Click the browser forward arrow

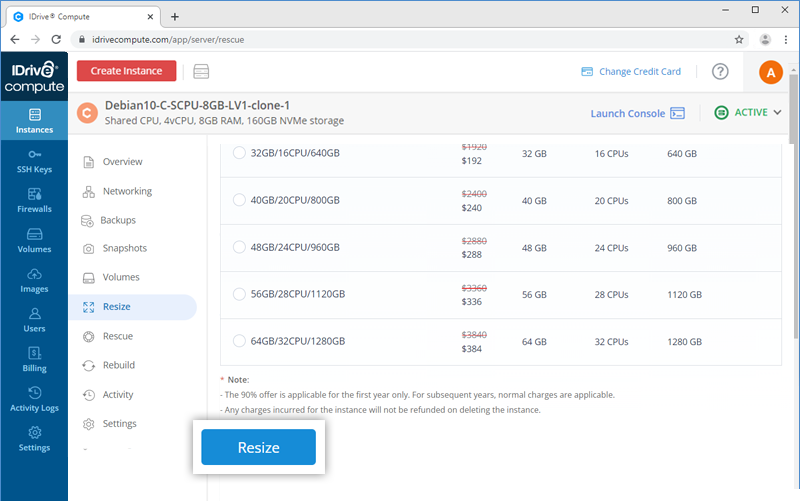(35, 39)
